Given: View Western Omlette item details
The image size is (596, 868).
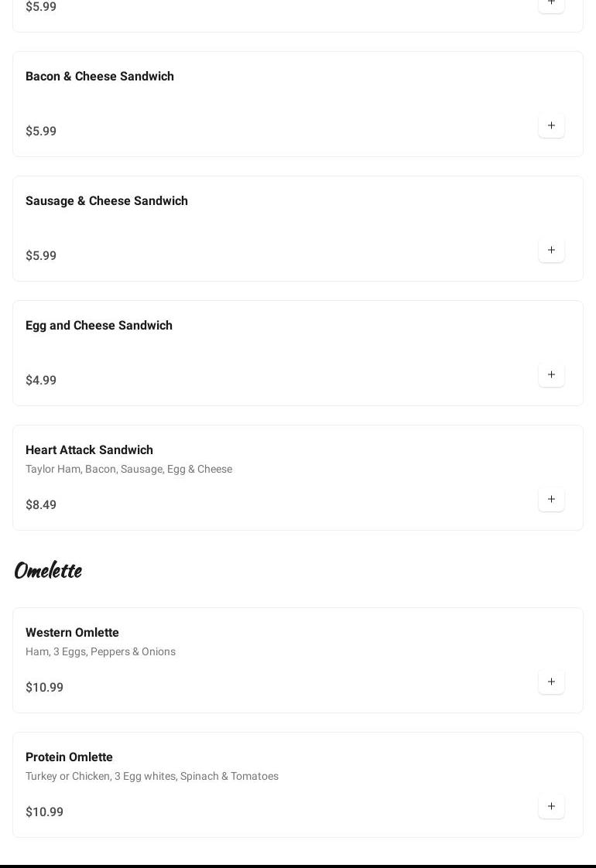Looking at the screenshot, I should point(72,633).
